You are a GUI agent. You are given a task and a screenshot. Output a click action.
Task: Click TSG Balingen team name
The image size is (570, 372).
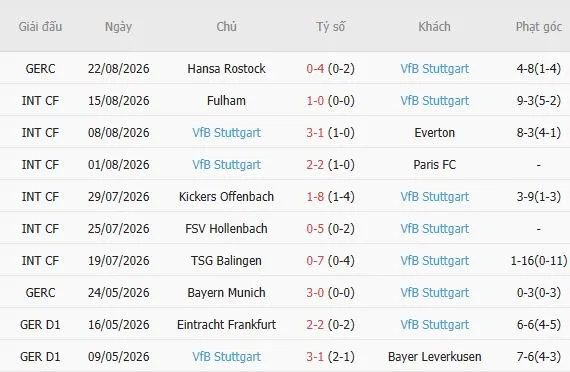[226, 261]
